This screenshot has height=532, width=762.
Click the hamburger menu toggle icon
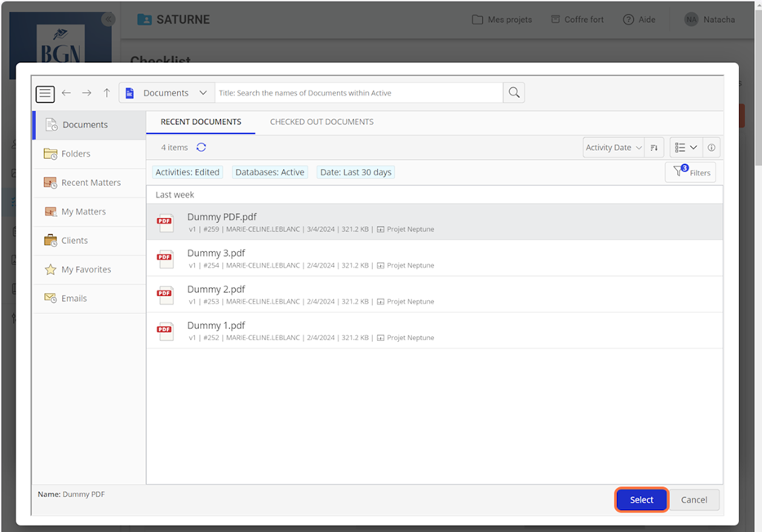point(46,94)
